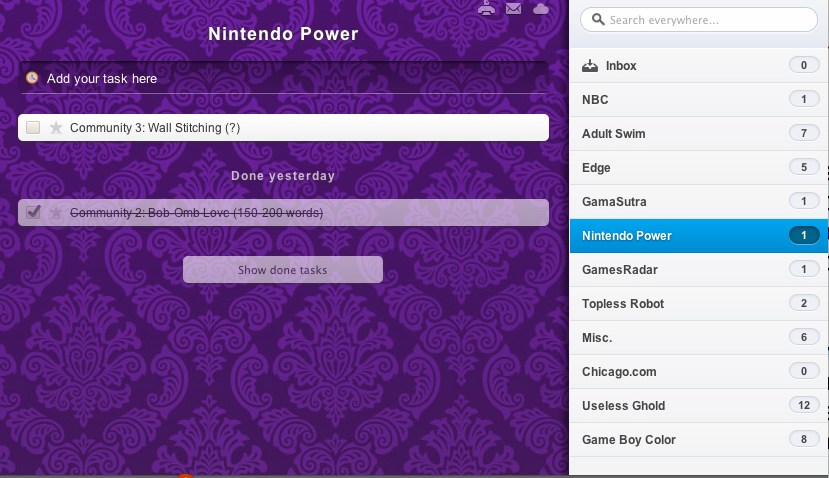This screenshot has height=478, width=829.
Task: Click the Search everywhere field
Action: pyautogui.click(x=699, y=20)
